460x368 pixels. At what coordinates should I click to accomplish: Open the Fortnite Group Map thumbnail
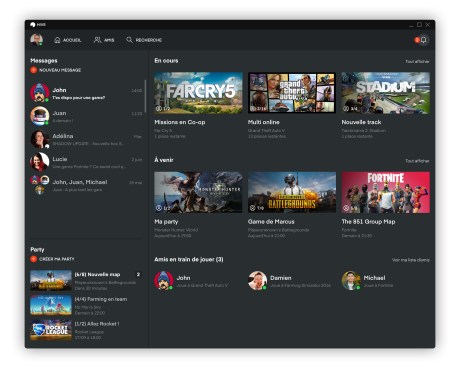pyautogui.click(x=386, y=192)
